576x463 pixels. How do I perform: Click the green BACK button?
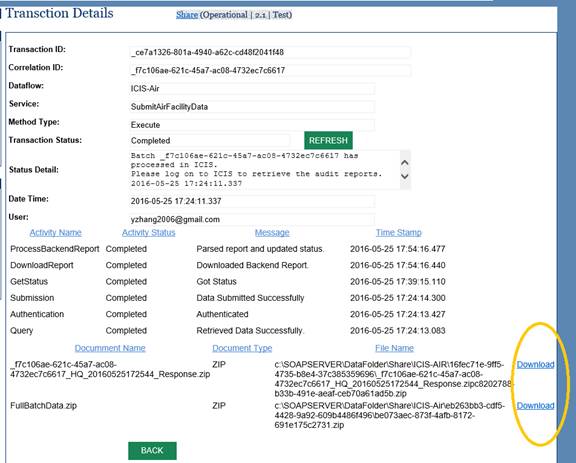[152, 451]
